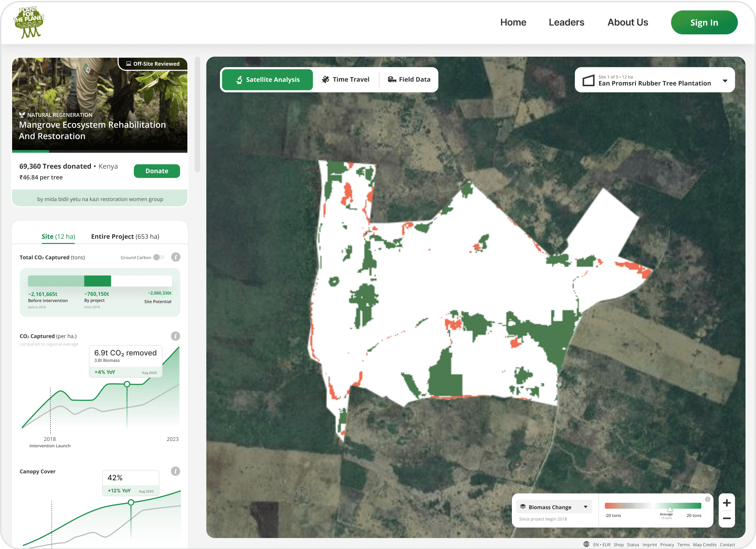Open the Shop link

click(618, 545)
